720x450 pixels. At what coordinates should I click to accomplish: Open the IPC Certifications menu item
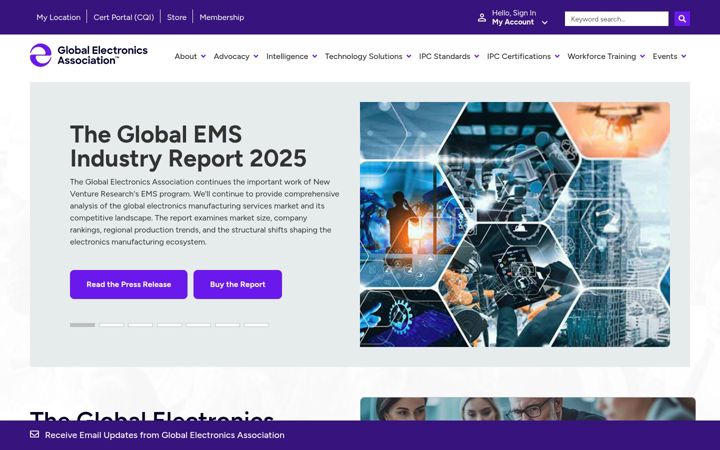(x=519, y=56)
